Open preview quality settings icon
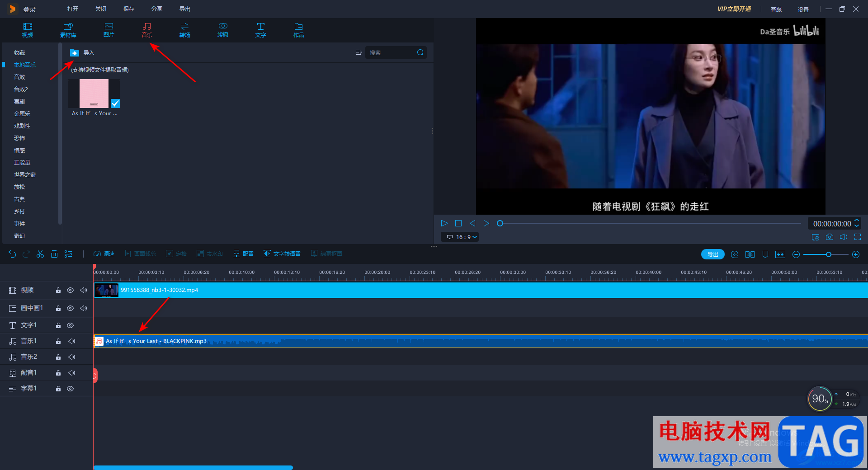The image size is (868, 470). point(816,237)
